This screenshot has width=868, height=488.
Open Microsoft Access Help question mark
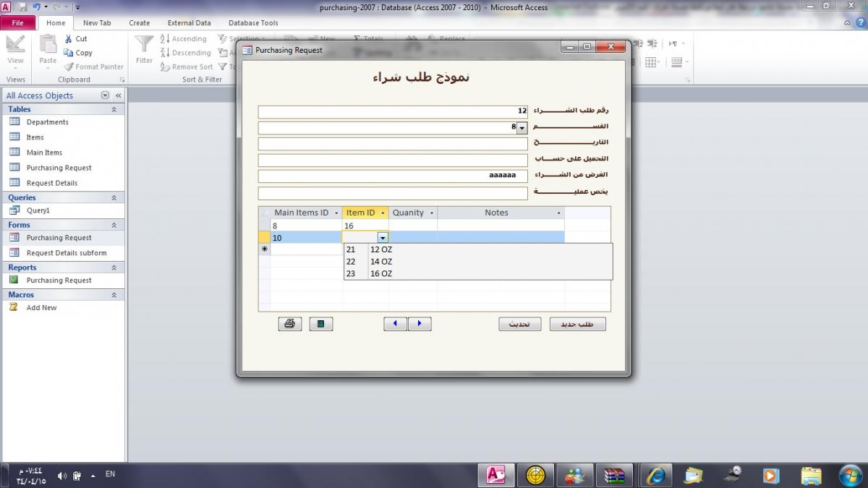859,22
